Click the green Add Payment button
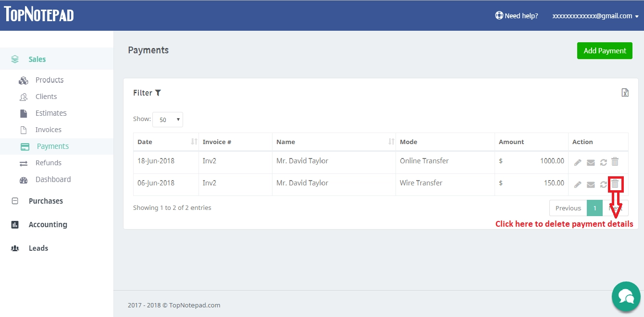 pos(604,50)
